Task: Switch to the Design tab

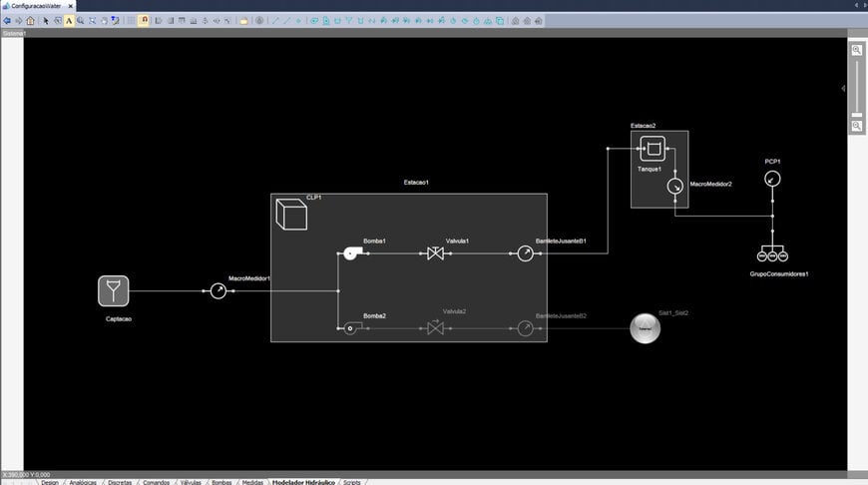Action: click(50, 481)
